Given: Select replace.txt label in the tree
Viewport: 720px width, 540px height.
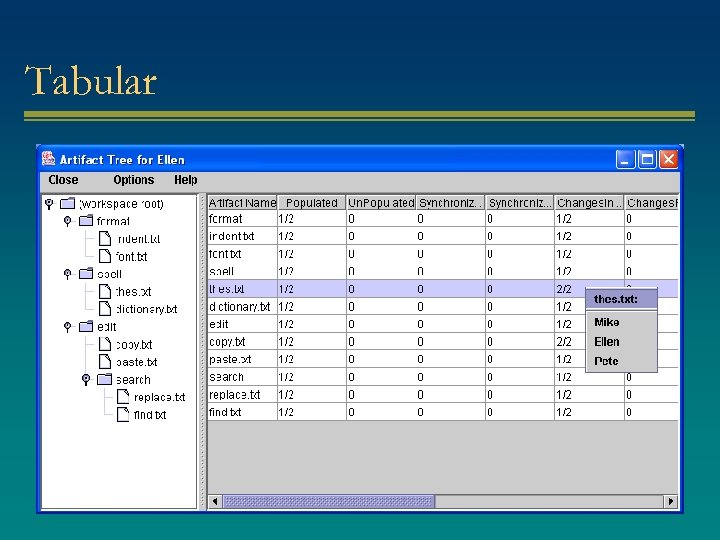Looking at the screenshot, I should [159, 397].
